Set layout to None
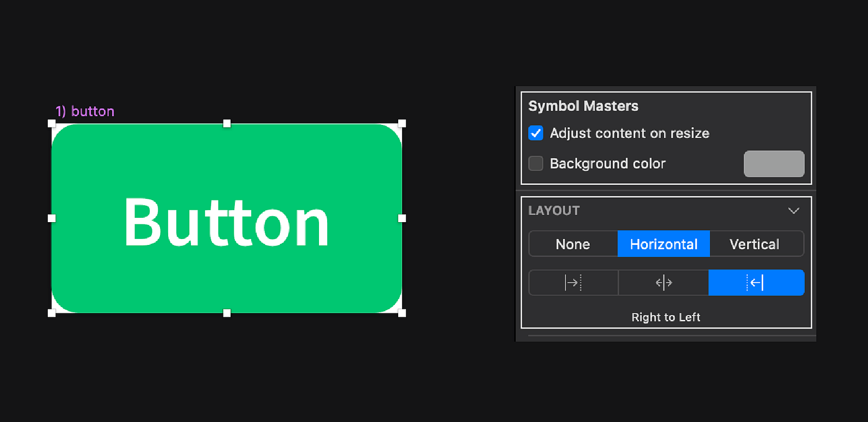 click(x=573, y=244)
